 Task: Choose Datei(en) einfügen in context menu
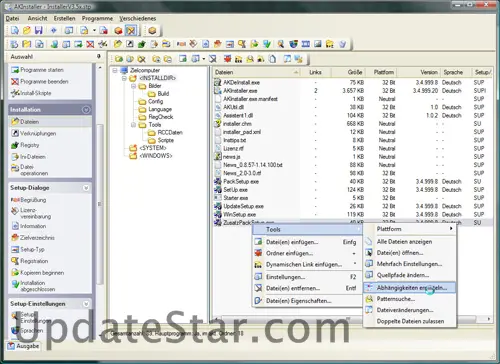click(x=307, y=242)
